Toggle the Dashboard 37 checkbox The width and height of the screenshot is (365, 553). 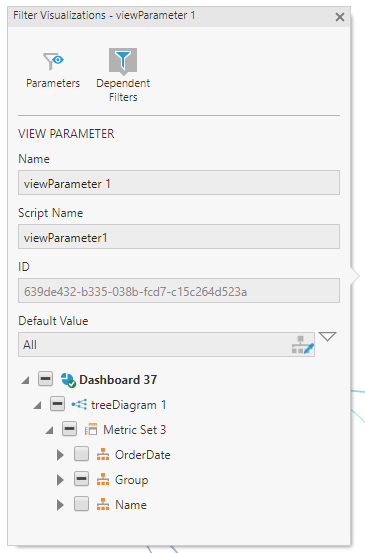45,379
